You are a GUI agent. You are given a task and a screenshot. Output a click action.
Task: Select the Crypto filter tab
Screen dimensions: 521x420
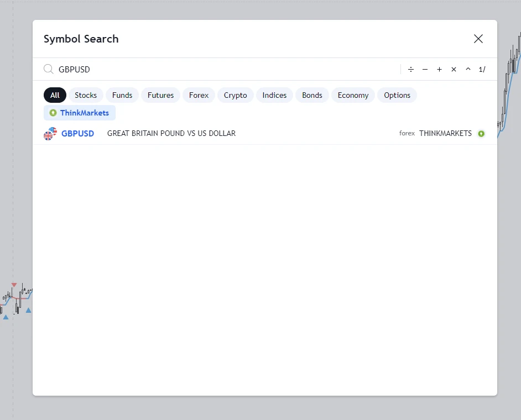click(235, 95)
